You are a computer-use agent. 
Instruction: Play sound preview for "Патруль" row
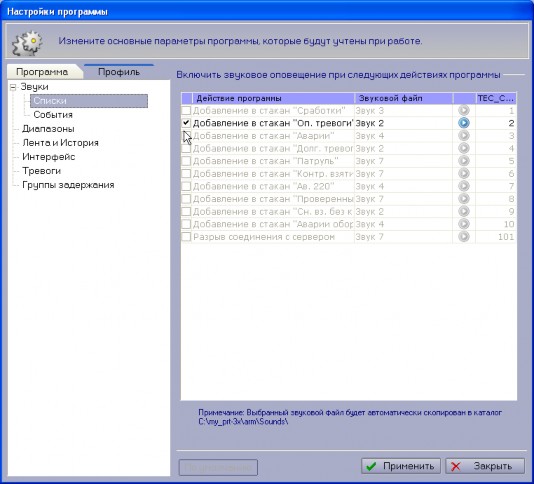click(x=464, y=161)
